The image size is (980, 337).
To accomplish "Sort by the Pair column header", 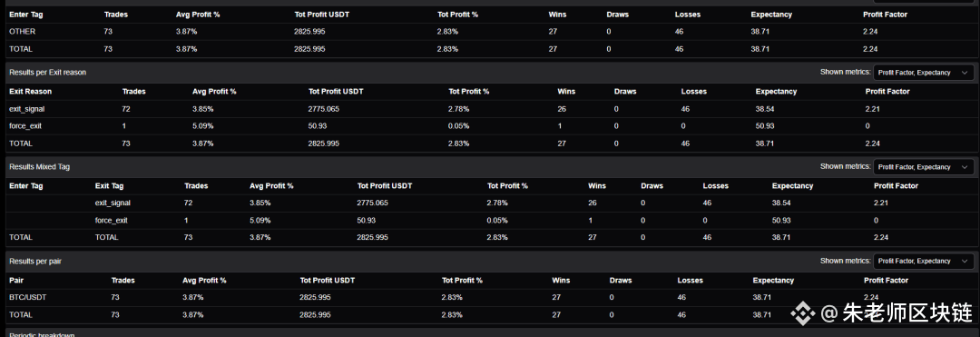I will coord(16,280).
